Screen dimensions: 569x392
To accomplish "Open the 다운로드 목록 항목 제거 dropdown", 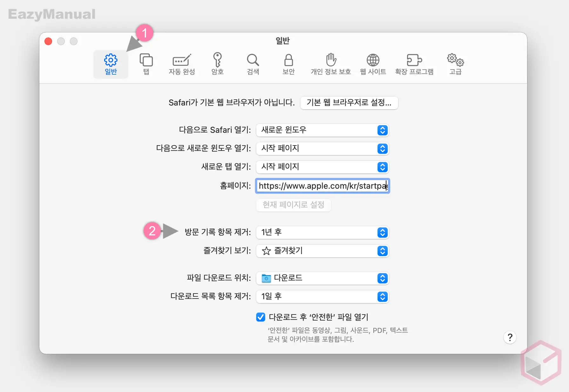I will click(x=322, y=296).
